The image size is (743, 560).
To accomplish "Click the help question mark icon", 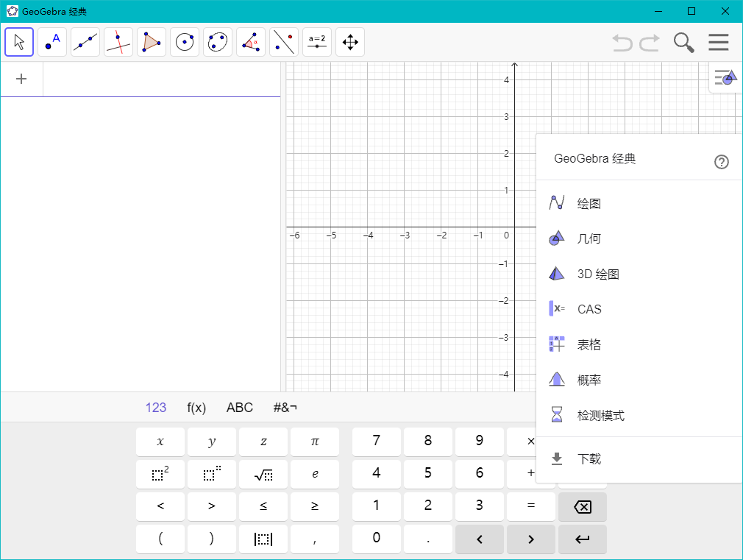I will tap(721, 162).
